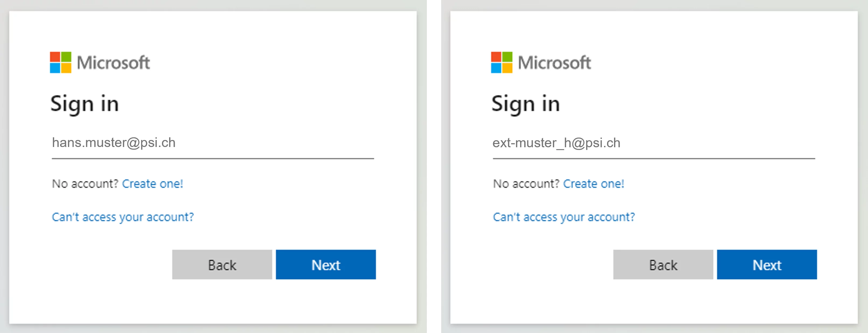
Task: Click the "Sign in" heading in the right panel
Action: coord(526,104)
